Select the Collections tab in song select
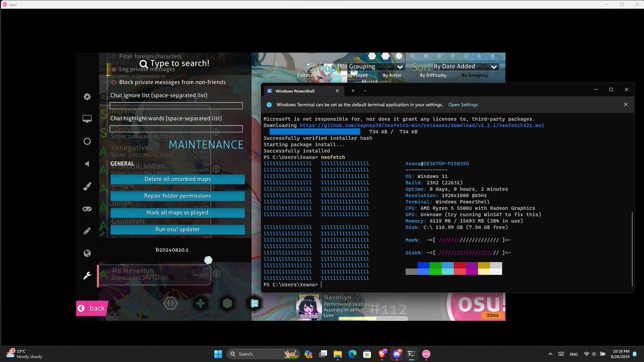The width and height of the screenshot is (644, 362). pos(309,75)
